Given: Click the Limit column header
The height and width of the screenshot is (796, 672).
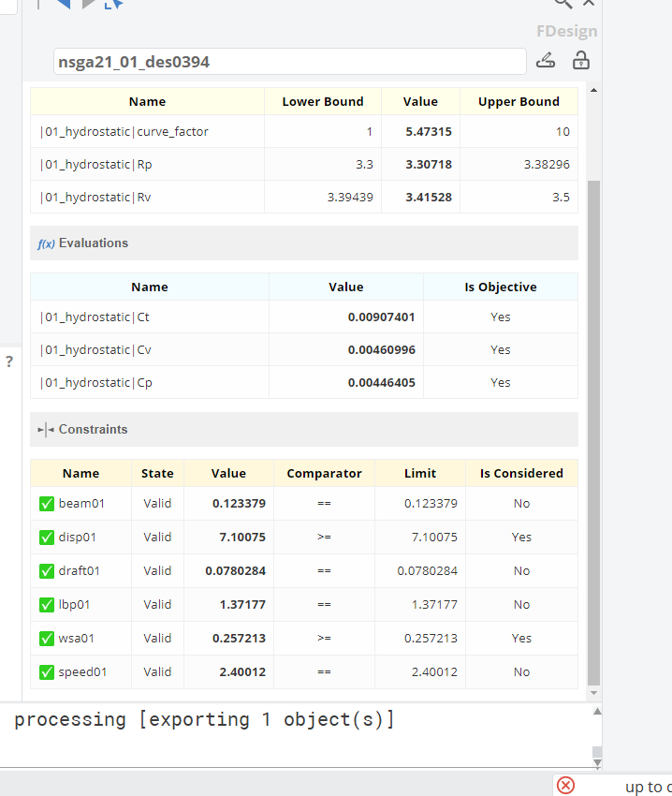Looking at the screenshot, I should click(420, 473).
